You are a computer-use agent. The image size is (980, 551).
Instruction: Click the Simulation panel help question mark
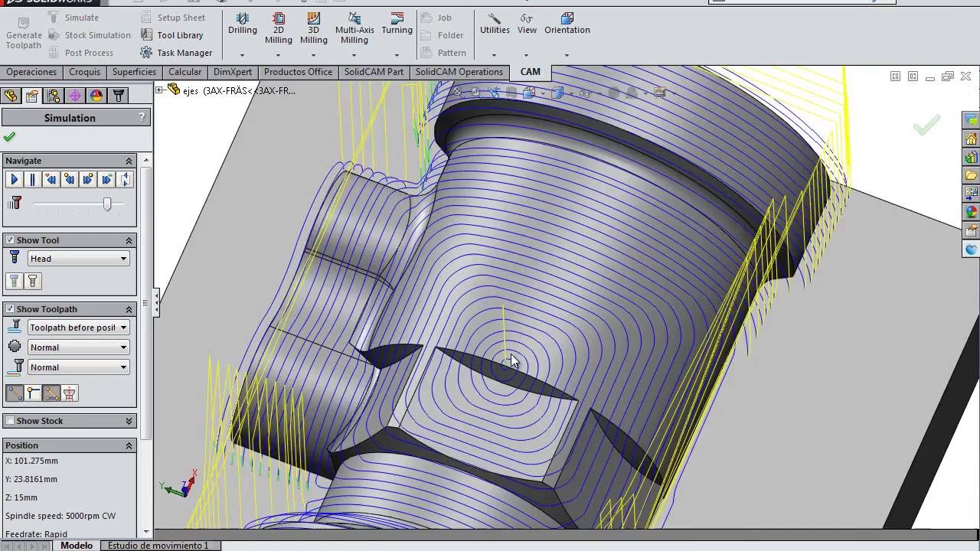142,117
